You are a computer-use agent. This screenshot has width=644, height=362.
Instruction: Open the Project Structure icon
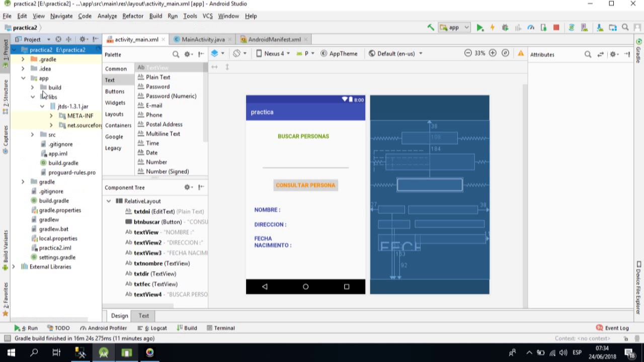click(x=612, y=28)
